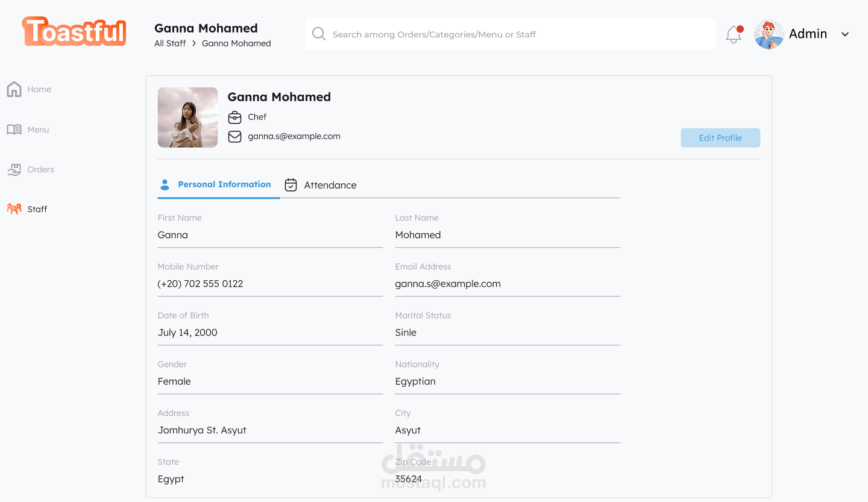Click the Marital Status field
868x502 pixels.
pos(508,333)
